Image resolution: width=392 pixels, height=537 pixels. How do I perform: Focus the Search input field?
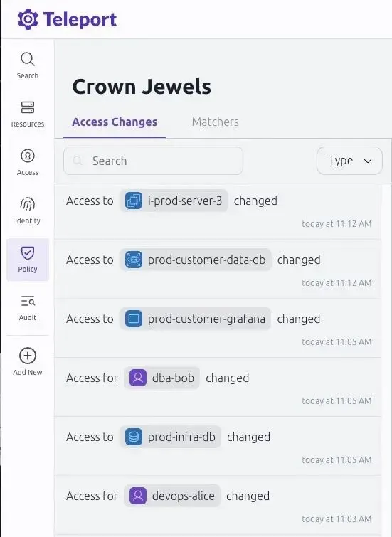pyautogui.click(x=153, y=161)
